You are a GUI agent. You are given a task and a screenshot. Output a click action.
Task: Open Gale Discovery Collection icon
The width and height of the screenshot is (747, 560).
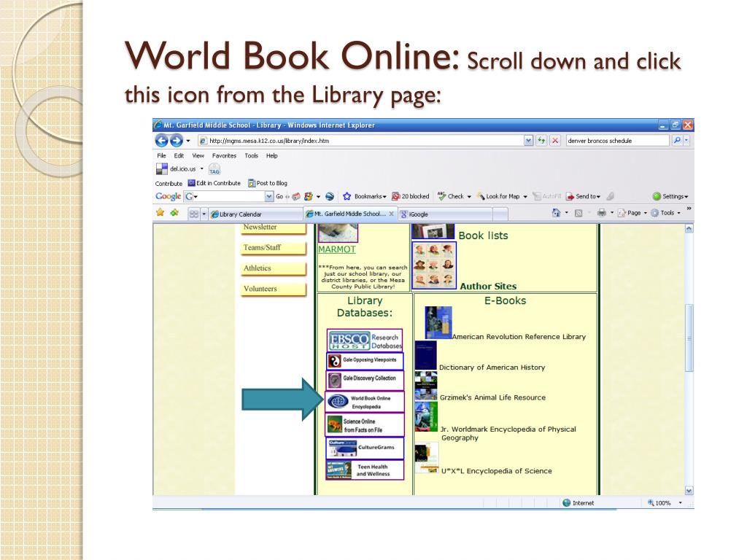coord(365,379)
